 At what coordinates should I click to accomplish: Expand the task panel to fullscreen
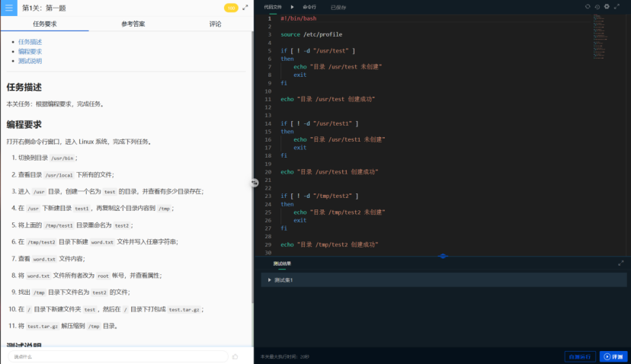(x=245, y=8)
